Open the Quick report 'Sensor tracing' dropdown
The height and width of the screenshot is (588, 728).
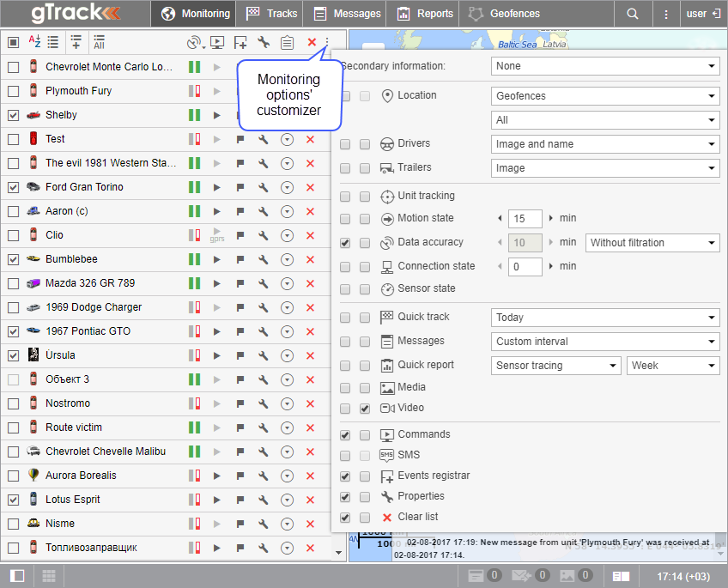(x=556, y=366)
